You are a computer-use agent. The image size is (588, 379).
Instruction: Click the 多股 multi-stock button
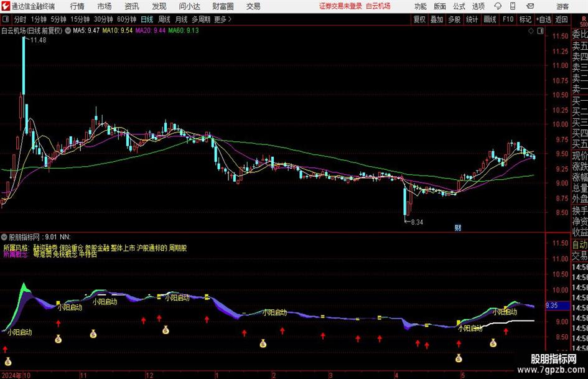(454, 19)
